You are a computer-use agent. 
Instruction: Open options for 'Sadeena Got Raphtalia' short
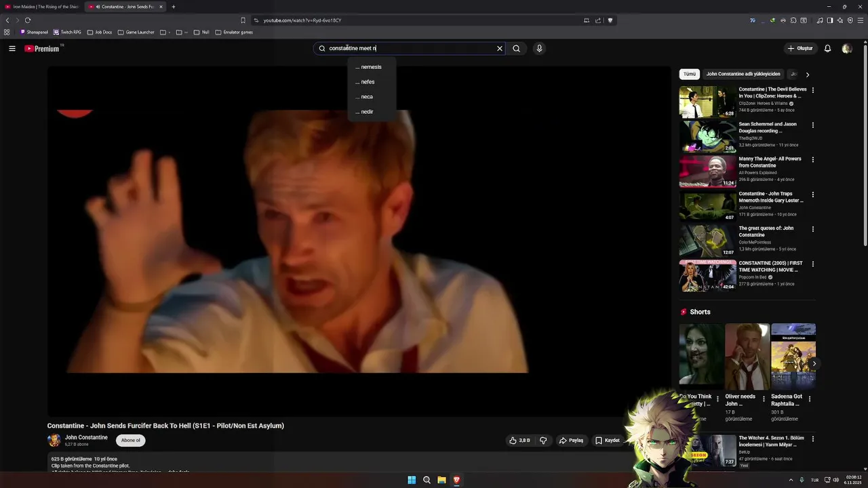coord(810,399)
